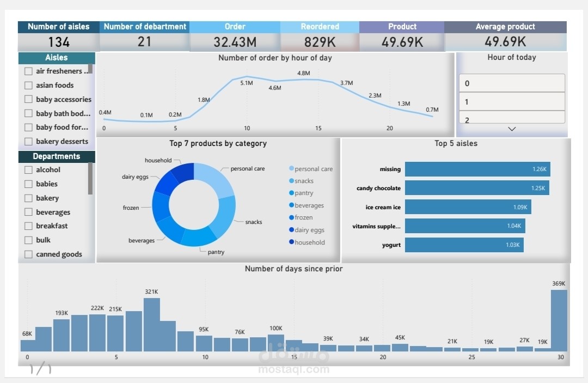This screenshot has width=588, height=383.
Task: Click the 369K bar at day 30
Action: 559,321
